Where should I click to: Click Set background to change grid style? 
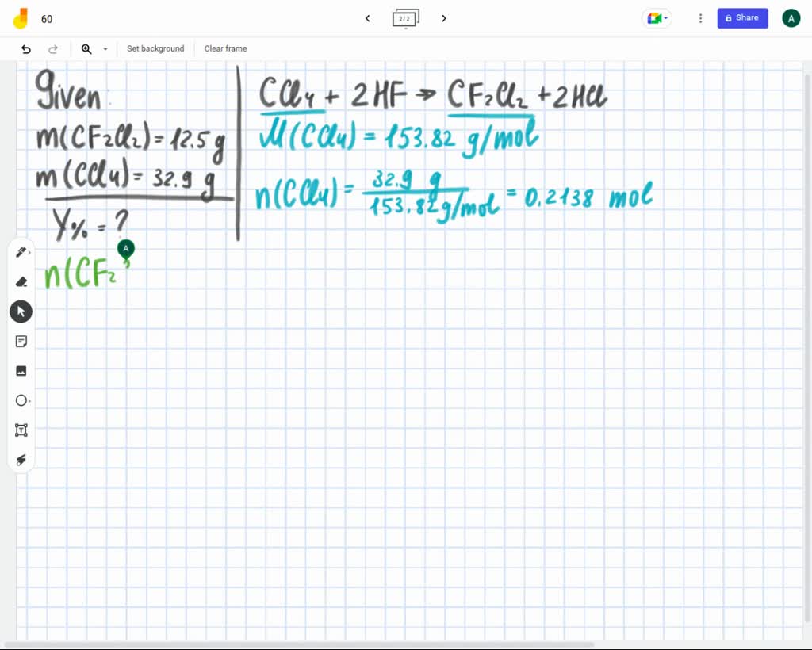pos(155,48)
